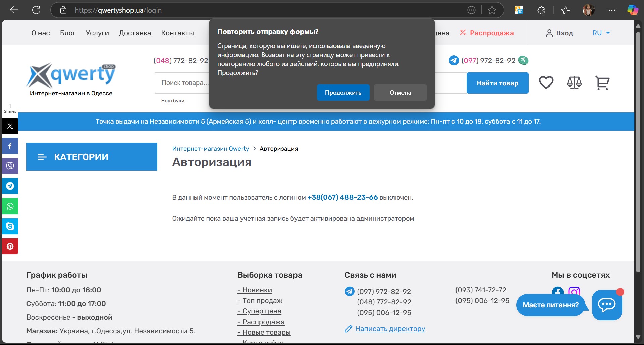This screenshot has width=644, height=345.
Task: Add page to favorites star icon
Action: 492,10
